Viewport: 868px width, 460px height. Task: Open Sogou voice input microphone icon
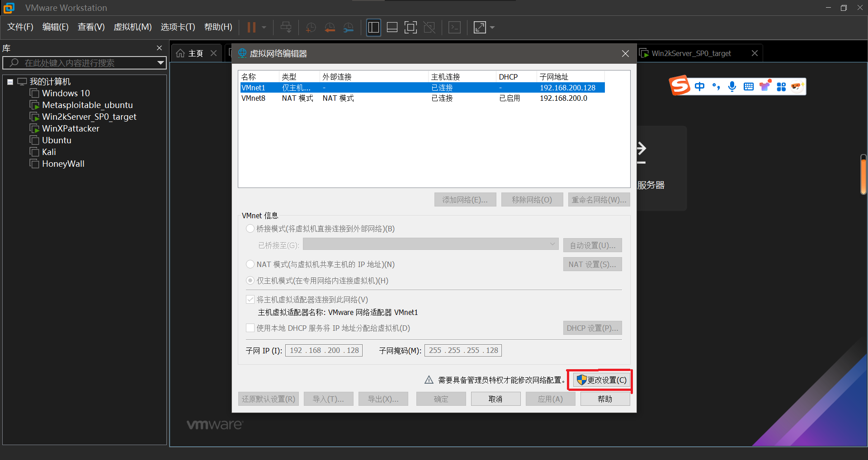click(x=732, y=86)
